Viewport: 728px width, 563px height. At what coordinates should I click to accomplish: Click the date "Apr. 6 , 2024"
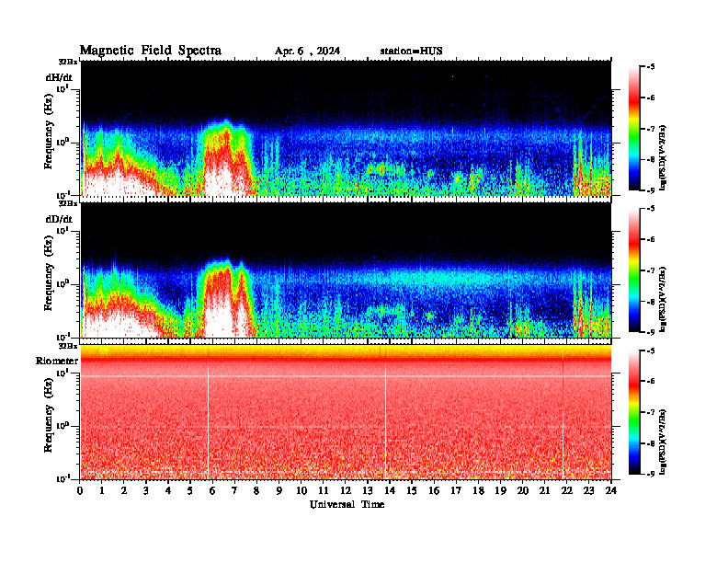(x=307, y=52)
